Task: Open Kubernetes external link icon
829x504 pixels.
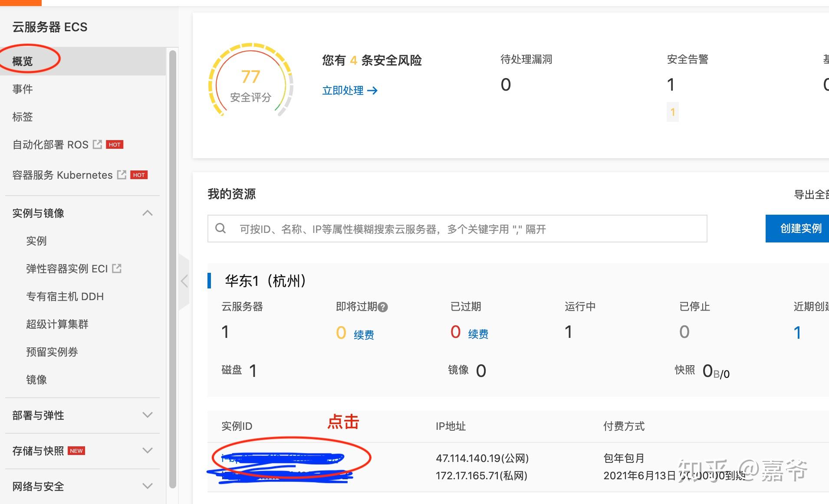Action: coord(122,175)
